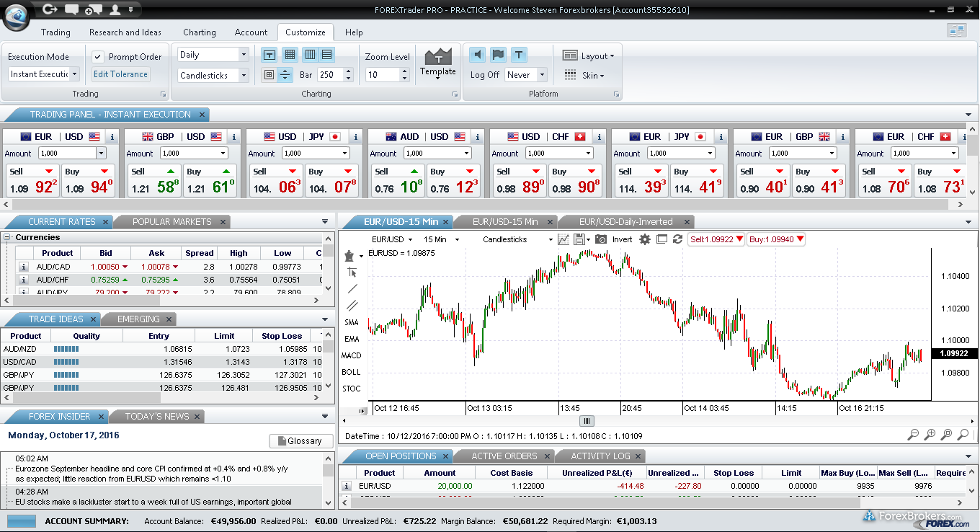Image resolution: width=980 pixels, height=532 pixels.
Task: Click the info icon on GBP/USD rate tile
Action: pos(233,137)
